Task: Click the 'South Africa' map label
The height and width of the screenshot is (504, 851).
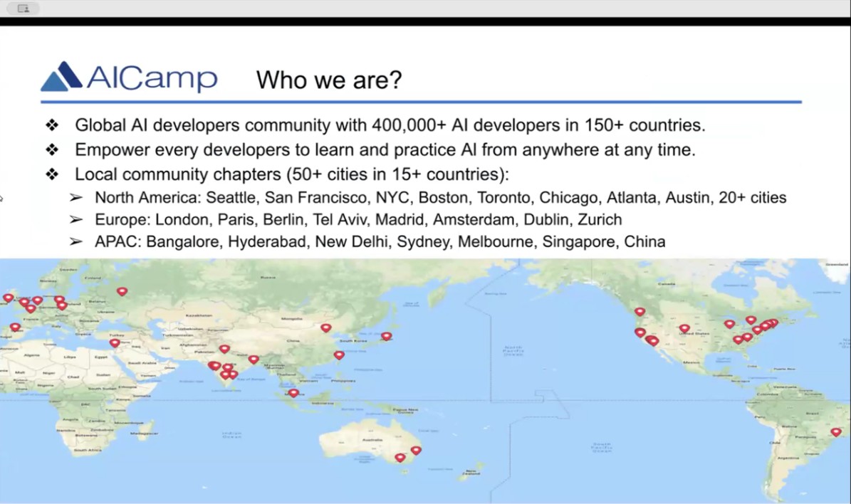Action: (x=88, y=450)
